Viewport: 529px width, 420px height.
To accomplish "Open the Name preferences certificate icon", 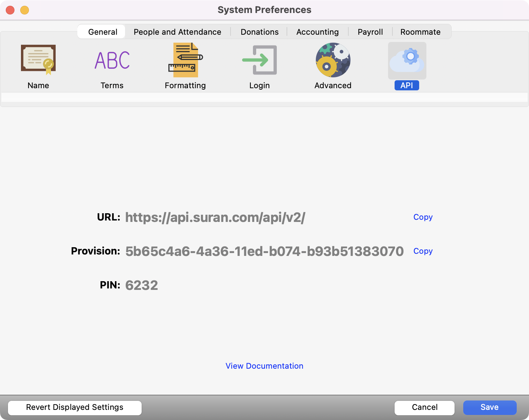I will pos(38,60).
